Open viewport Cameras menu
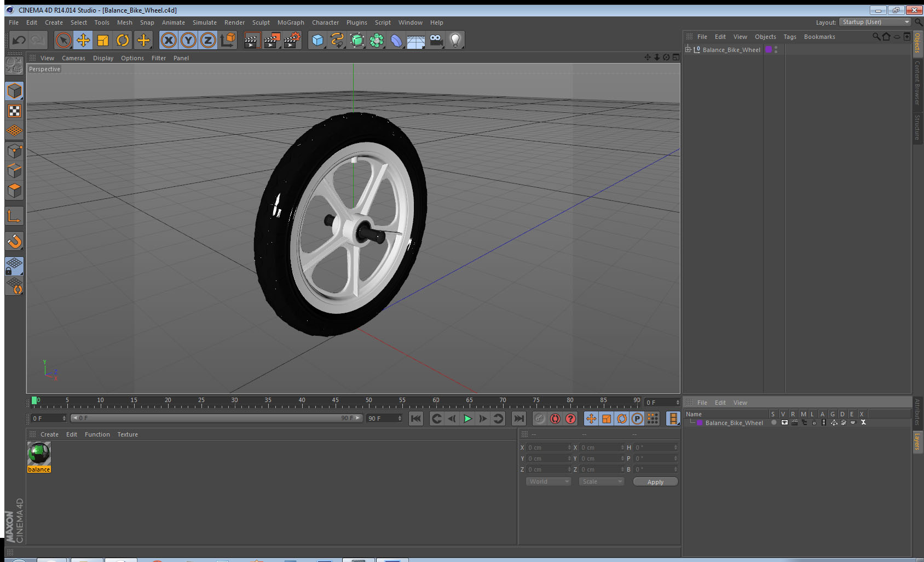924x562 pixels. pos(73,58)
